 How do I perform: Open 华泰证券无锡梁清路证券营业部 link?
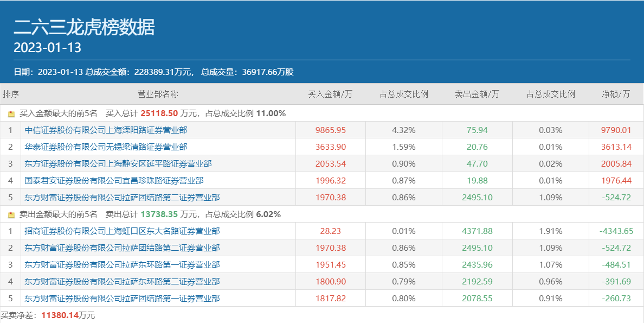point(106,147)
